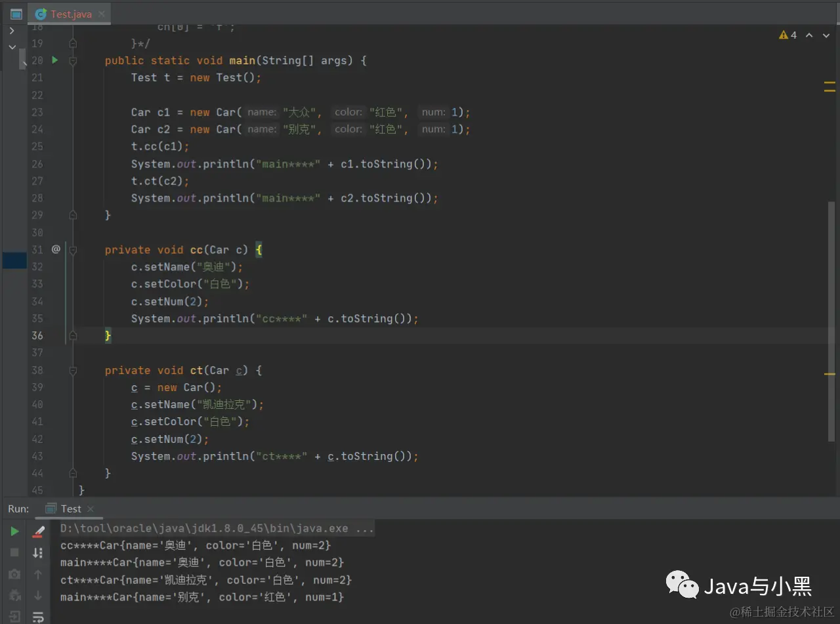Expand the right-pointing chevron in the left sidebar
840x624 pixels.
(x=12, y=30)
